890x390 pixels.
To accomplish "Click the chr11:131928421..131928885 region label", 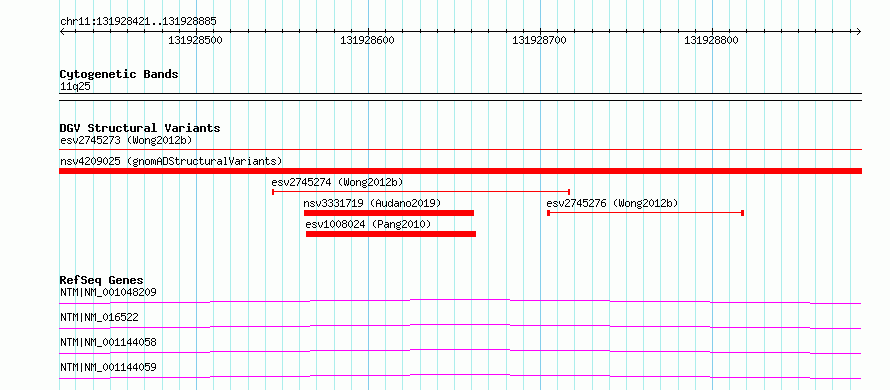I will pos(138,21).
